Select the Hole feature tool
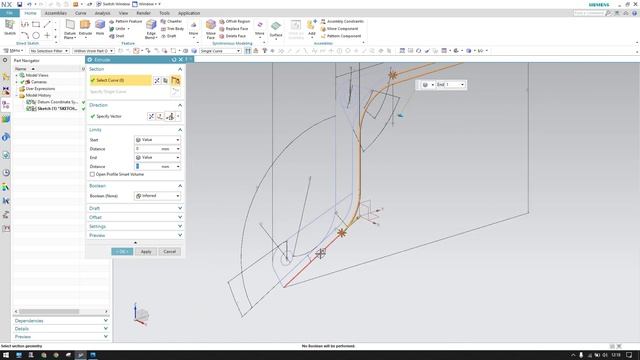This screenshot has width=640, height=360. pos(100,28)
